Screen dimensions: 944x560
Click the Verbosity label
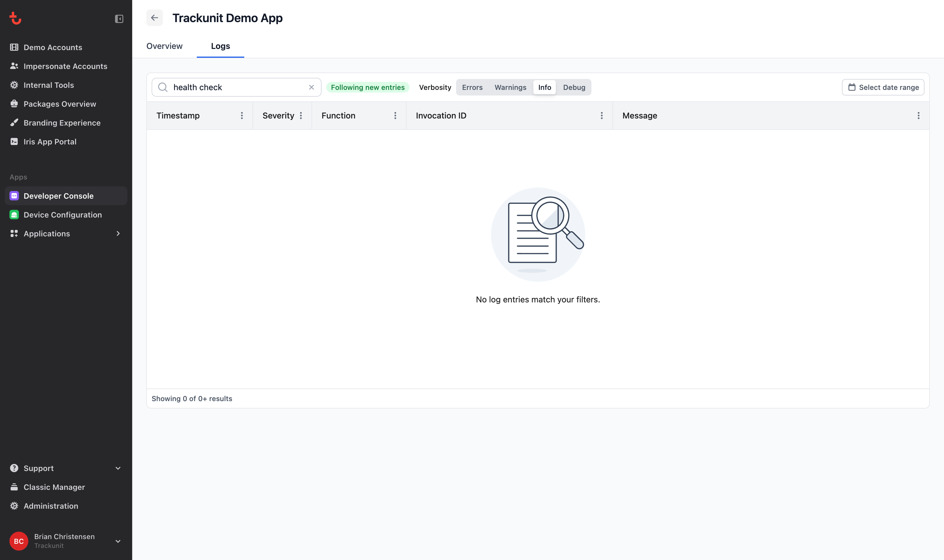pyautogui.click(x=435, y=87)
